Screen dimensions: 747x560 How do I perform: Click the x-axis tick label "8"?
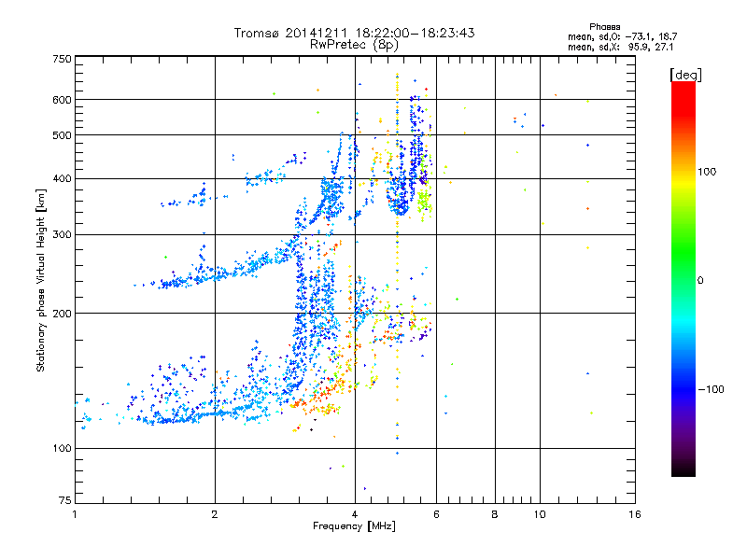tap(495, 514)
